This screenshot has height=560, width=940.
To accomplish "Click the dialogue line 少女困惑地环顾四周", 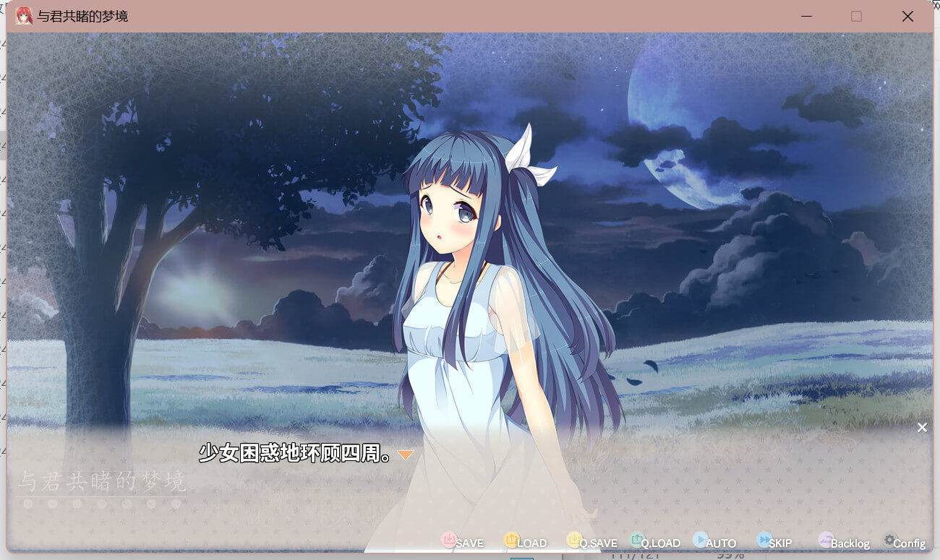I will pyautogui.click(x=295, y=454).
